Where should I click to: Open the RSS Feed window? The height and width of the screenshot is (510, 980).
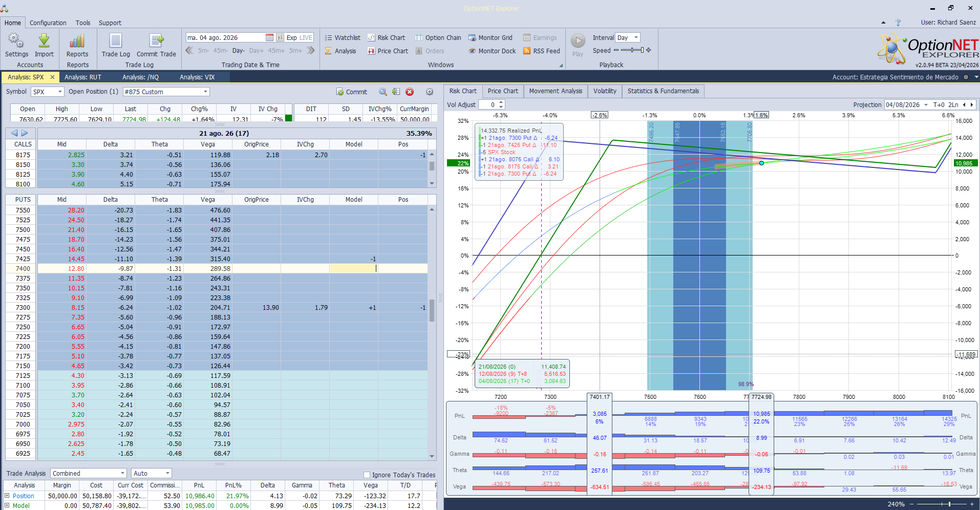point(542,51)
